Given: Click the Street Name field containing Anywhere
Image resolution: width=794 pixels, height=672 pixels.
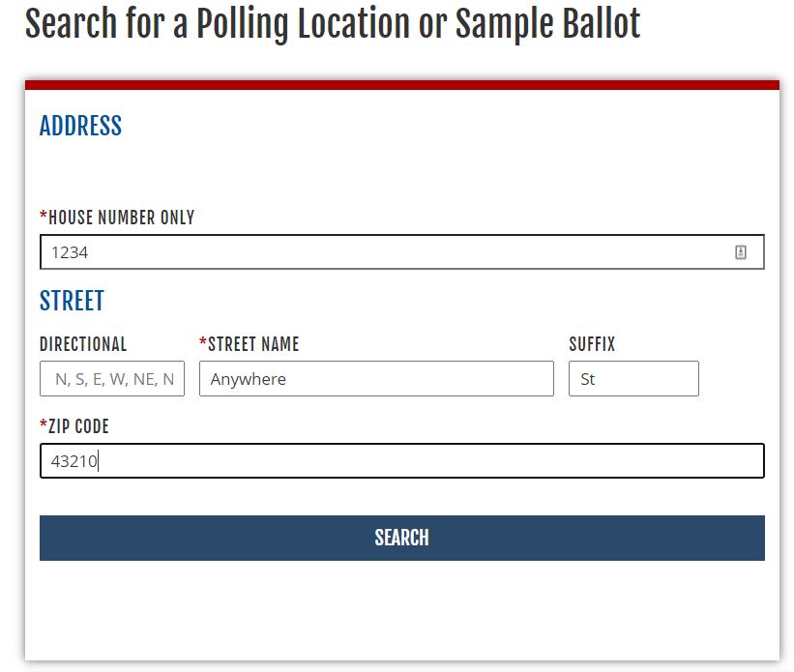Looking at the screenshot, I should click(376, 379).
